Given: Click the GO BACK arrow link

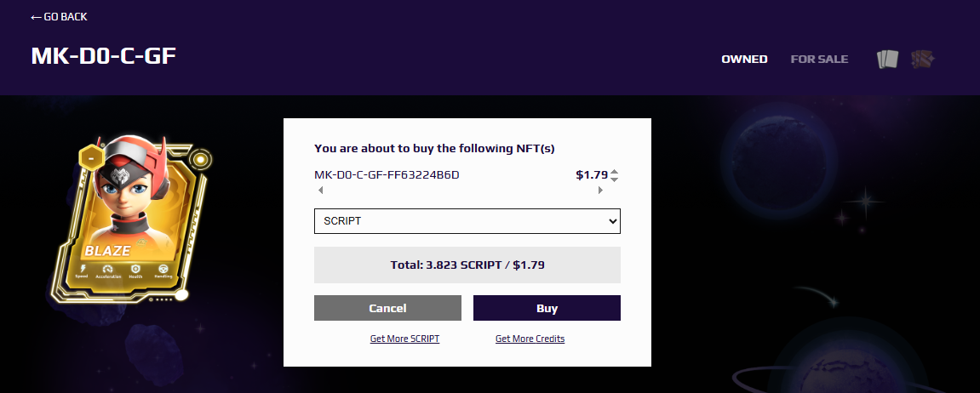Looking at the screenshot, I should (59, 17).
